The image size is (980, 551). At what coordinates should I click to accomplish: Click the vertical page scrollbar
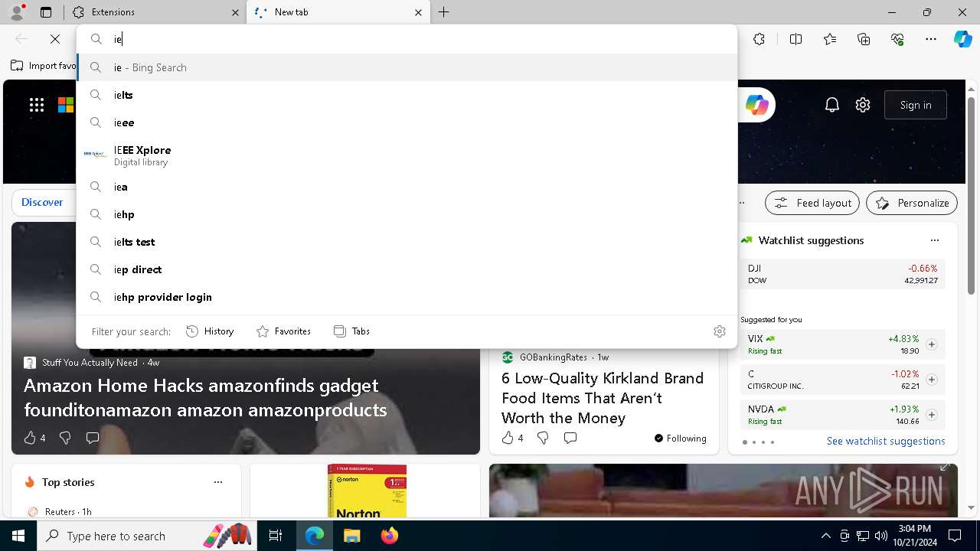point(971,194)
